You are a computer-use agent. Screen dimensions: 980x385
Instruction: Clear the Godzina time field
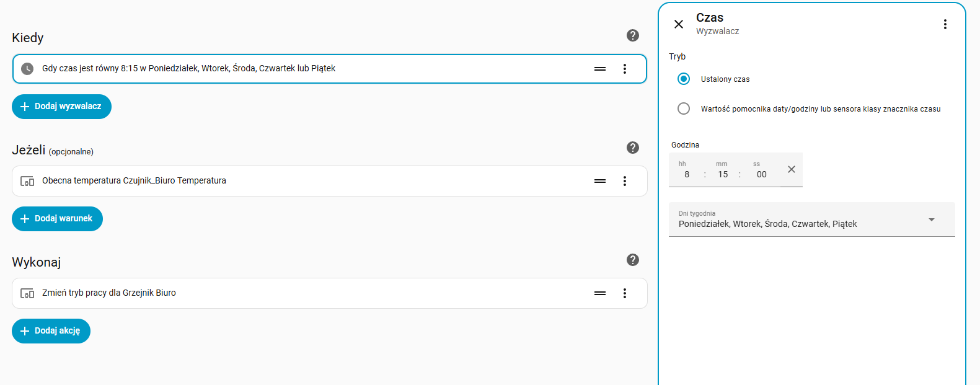coord(791,169)
